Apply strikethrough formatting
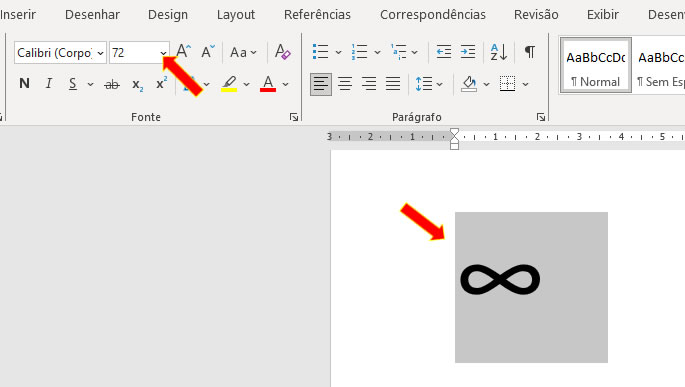This screenshot has height=387, width=685. coord(112,84)
